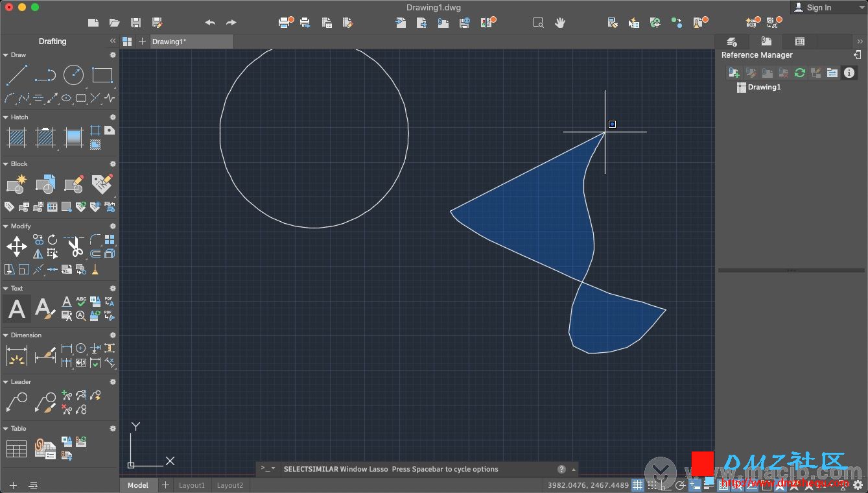This screenshot has height=493, width=868.
Task: Select the Ellipse tool in Draw panel
Action: [66, 99]
